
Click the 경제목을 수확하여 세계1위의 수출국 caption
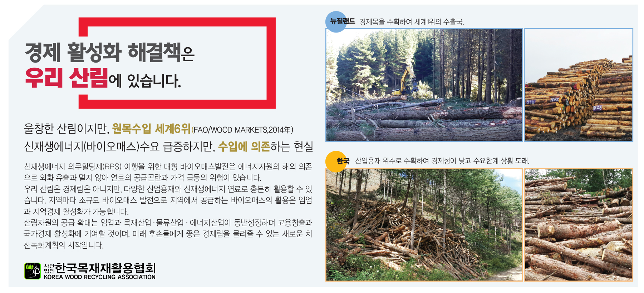point(412,22)
